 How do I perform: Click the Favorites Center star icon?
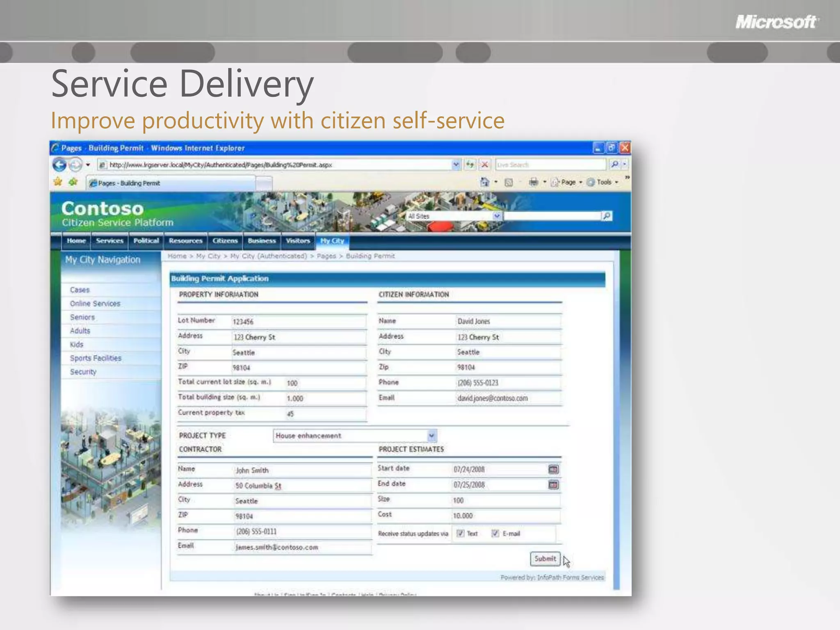tap(58, 182)
